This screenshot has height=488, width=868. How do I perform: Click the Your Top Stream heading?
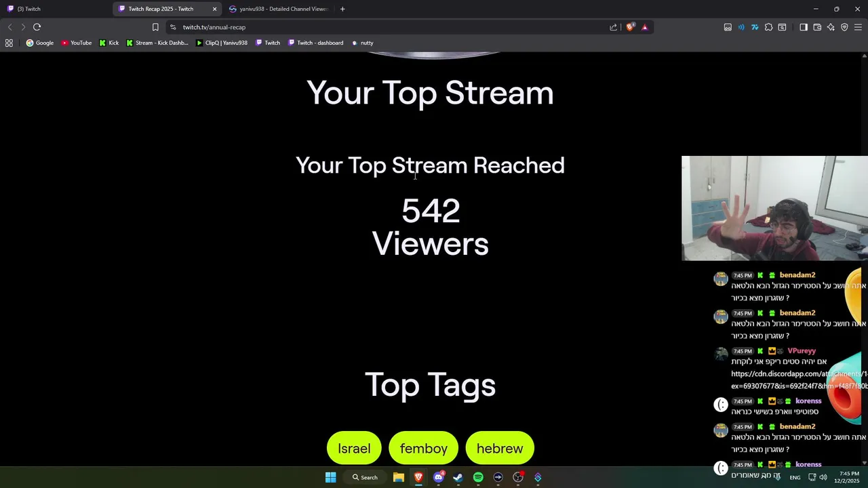pos(430,93)
